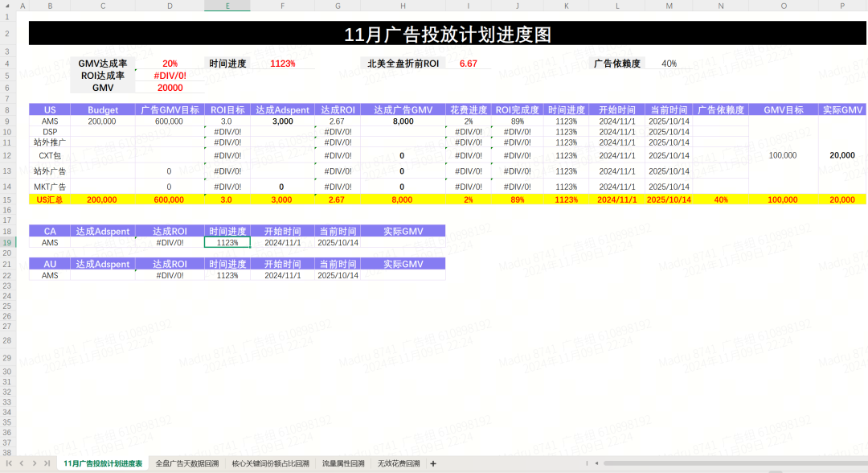Select the title banner 11月广告投放计划进度图
Viewport: 868px width, 473px height.
point(448,34)
